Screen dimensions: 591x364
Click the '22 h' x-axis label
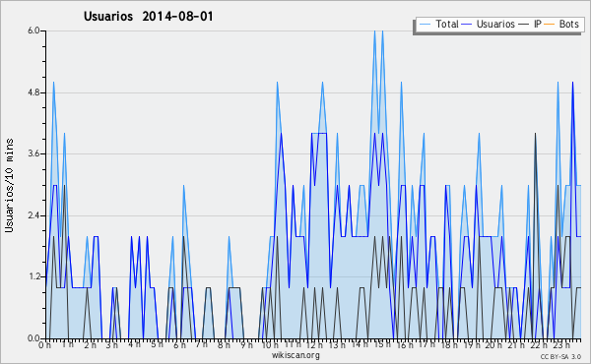pyautogui.click(x=539, y=345)
